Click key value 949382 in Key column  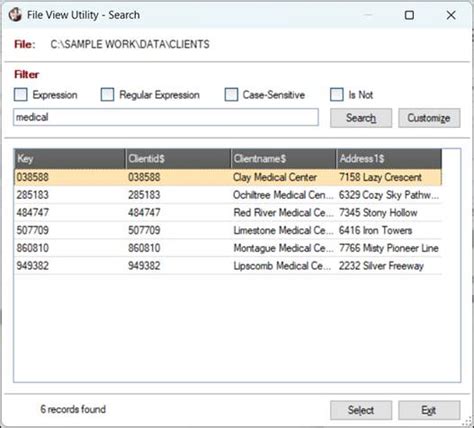(33, 266)
